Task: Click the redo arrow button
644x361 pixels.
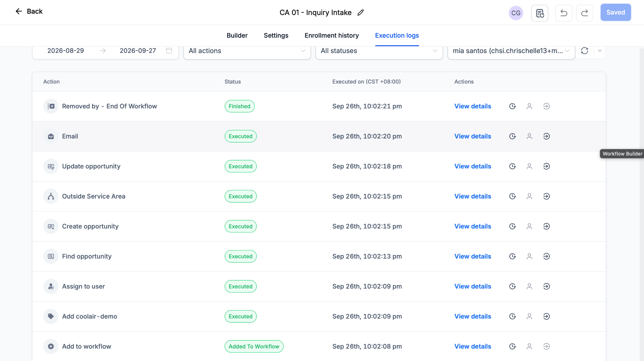Action: click(584, 13)
